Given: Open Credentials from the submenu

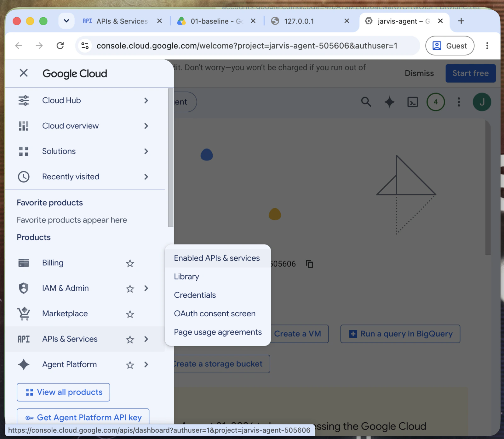Looking at the screenshot, I should 218,295.
